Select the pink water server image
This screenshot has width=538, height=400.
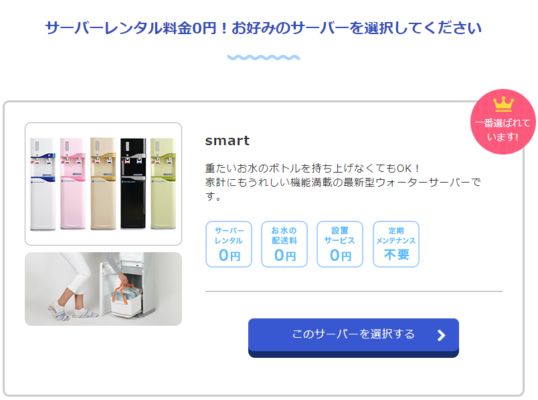click(x=73, y=183)
